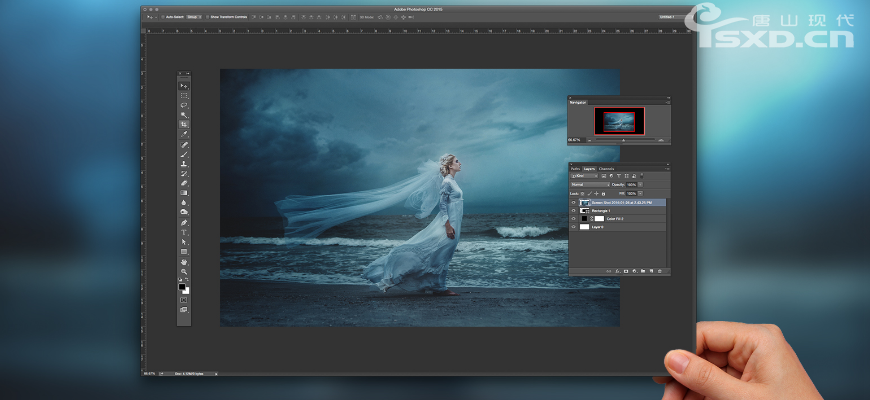The height and width of the screenshot is (400, 870).
Task: Select the Zoom magnifier tool
Action: pyautogui.click(x=184, y=271)
